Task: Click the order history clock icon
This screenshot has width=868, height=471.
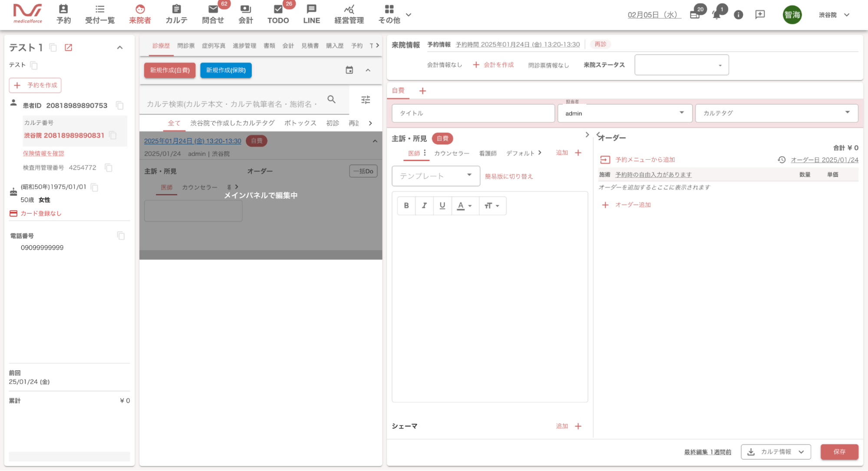Action: [782, 160]
